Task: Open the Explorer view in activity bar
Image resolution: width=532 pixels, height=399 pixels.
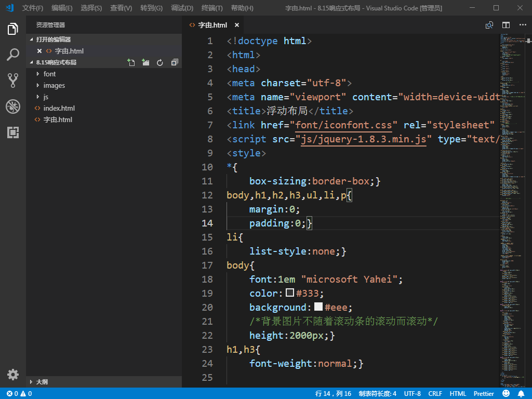Action: point(13,29)
